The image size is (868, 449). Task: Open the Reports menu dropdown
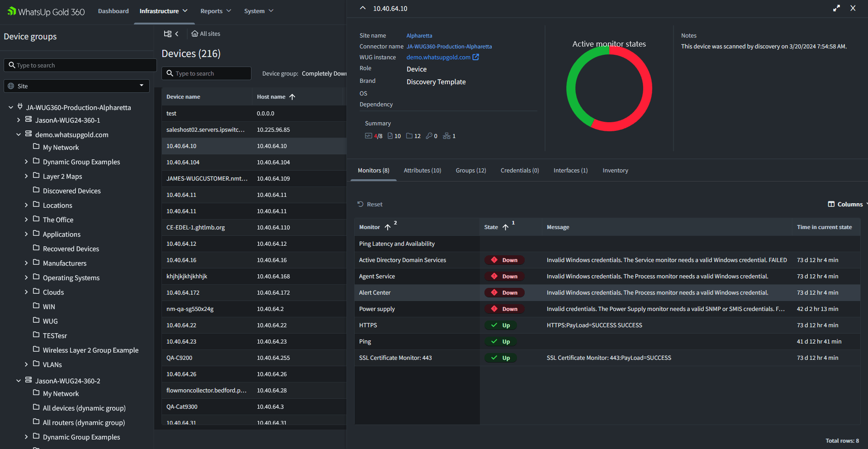(216, 11)
